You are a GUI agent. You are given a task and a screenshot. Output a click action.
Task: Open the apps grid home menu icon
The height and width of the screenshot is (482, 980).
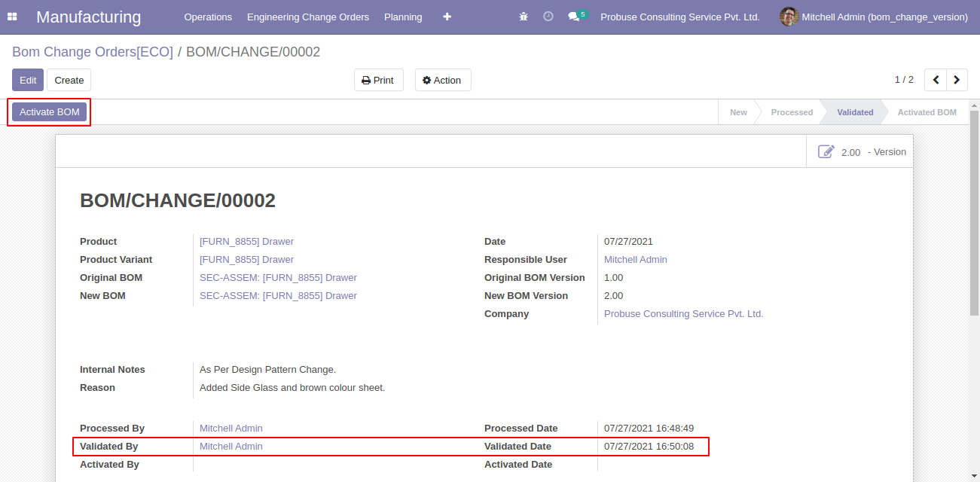click(12, 17)
